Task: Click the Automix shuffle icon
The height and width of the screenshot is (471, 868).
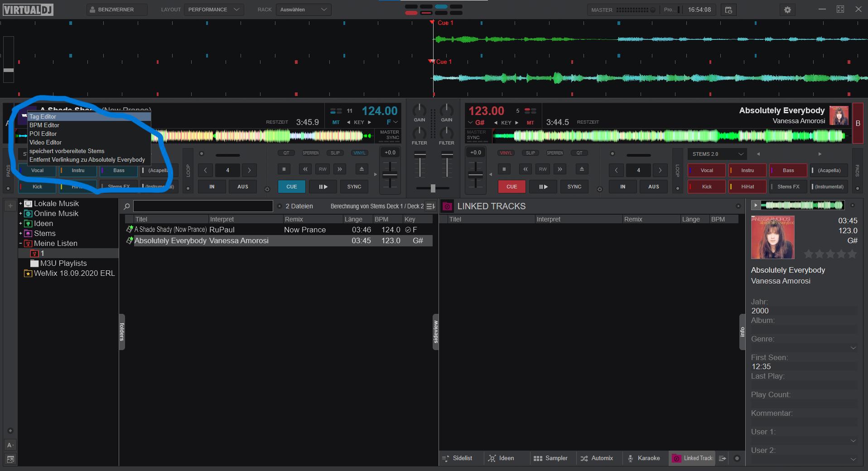Action: click(x=584, y=458)
